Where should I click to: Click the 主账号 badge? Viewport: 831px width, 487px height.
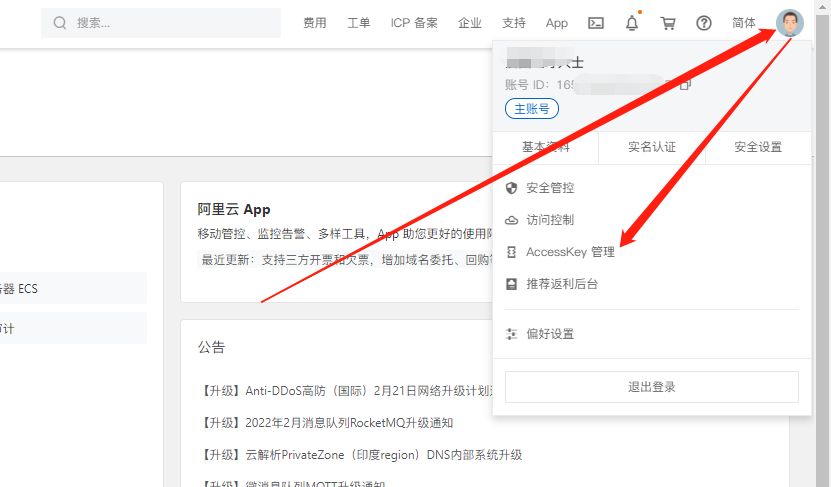pyautogui.click(x=532, y=109)
